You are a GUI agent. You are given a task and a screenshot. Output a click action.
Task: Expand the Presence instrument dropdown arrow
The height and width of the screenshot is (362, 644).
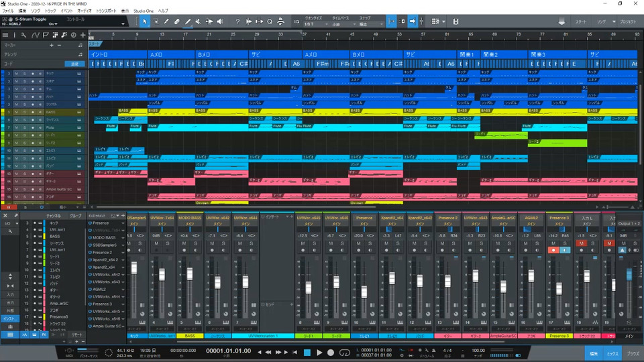click(123, 223)
